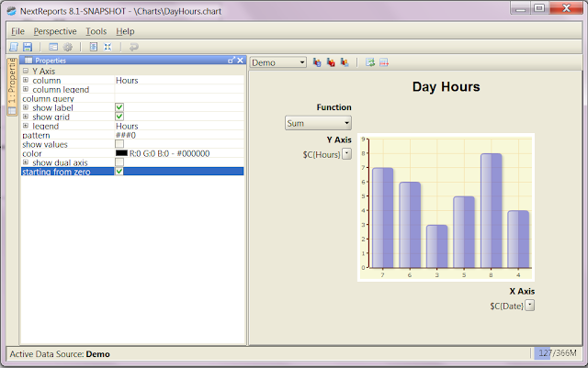588x368 pixels.
Task: Click the Properties panel title icon
Action: (28, 61)
